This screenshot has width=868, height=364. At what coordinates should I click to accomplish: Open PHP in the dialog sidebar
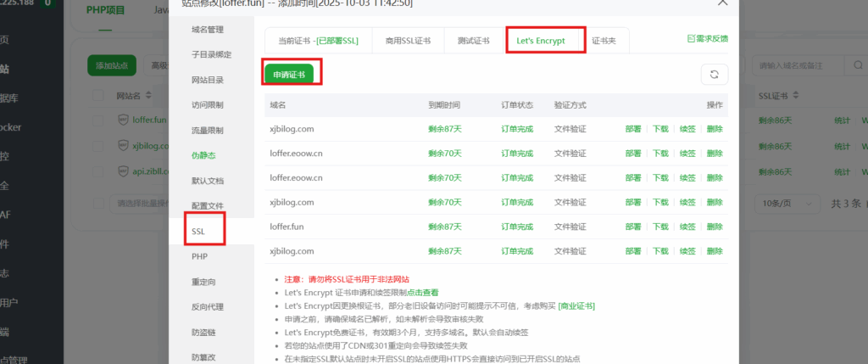(199, 257)
